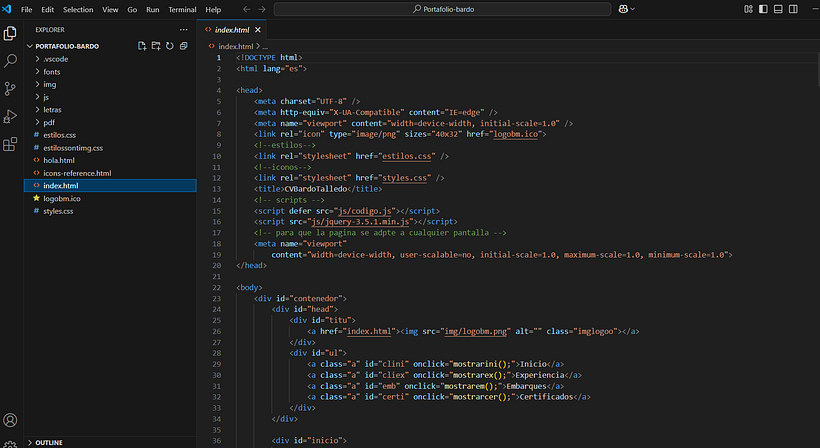Click the New Folder icon in Explorer
Viewport: 820px width, 448px height.
[x=156, y=46]
